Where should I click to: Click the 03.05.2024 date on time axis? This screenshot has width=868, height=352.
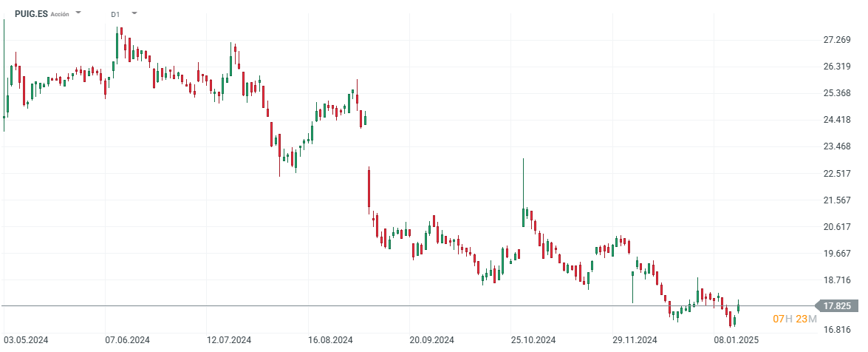coord(26,340)
